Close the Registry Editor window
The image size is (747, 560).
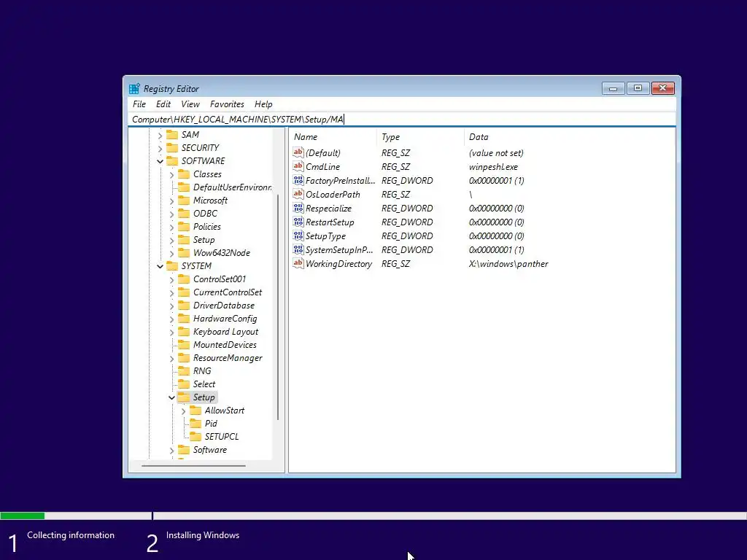click(662, 88)
